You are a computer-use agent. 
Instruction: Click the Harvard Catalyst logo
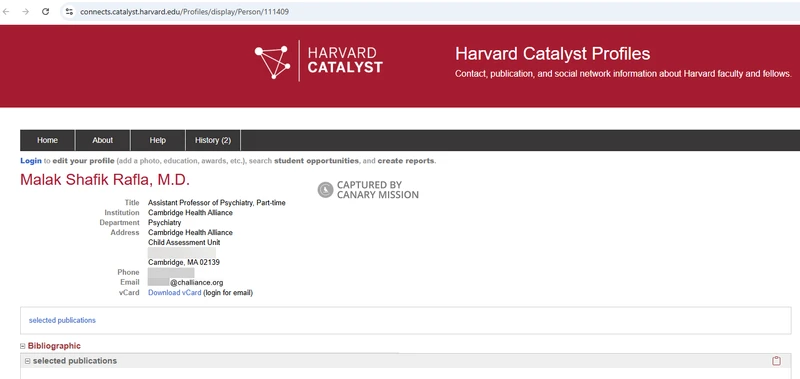318,61
